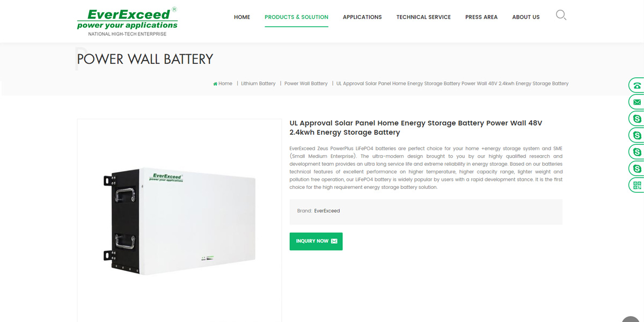Open the HOME menu item

pyautogui.click(x=242, y=17)
